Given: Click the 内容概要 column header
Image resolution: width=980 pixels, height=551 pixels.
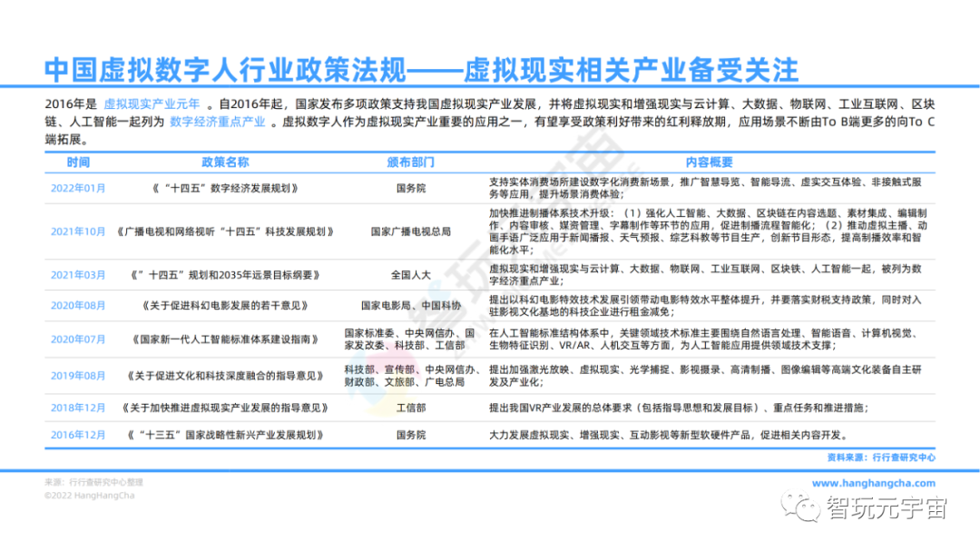Looking at the screenshot, I should 709,162.
